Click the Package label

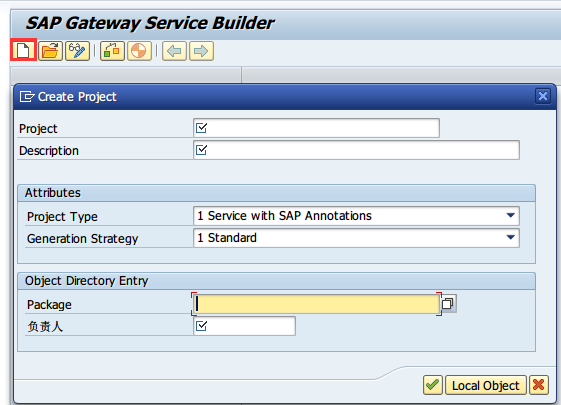49,304
